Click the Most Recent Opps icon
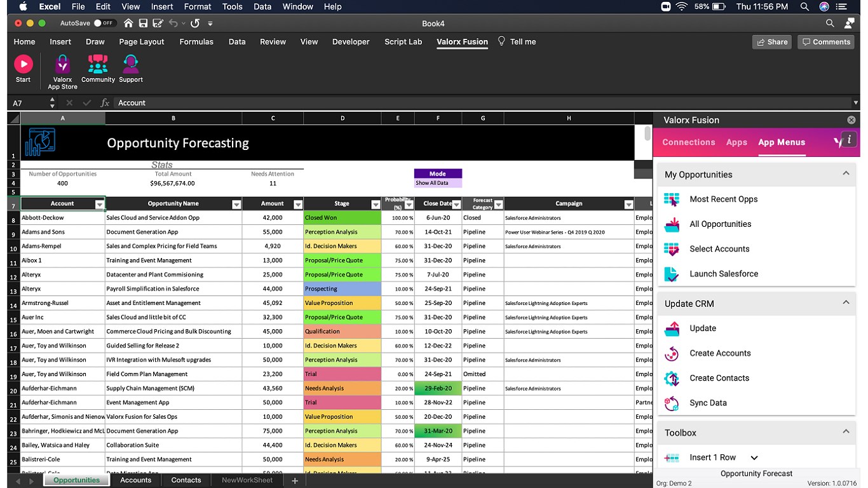 pyautogui.click(x=672, y=200)
